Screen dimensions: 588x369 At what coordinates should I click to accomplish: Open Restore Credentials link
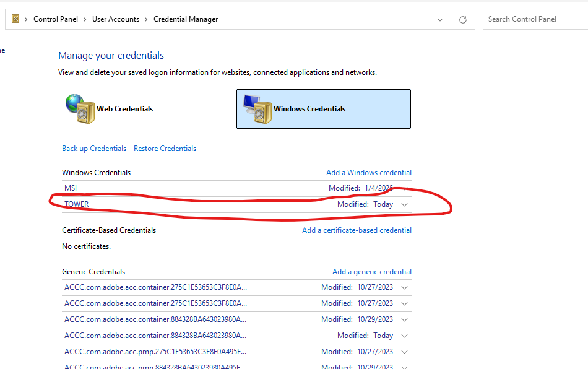(x=165, y=149)
